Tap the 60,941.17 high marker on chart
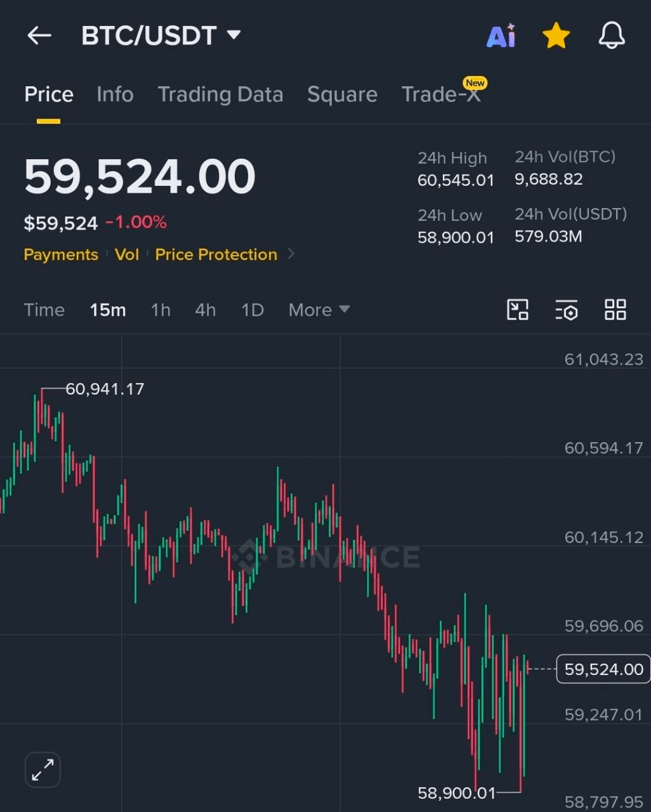 coord(105,389)
